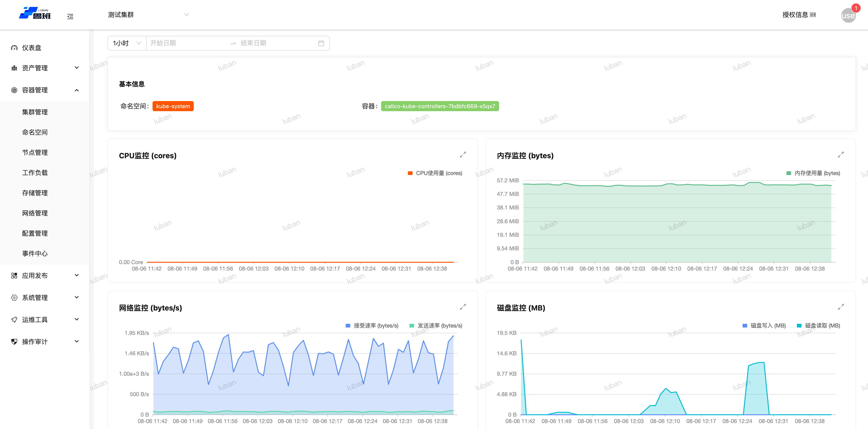Click the kube-system namespace tag

coord(173,106)
